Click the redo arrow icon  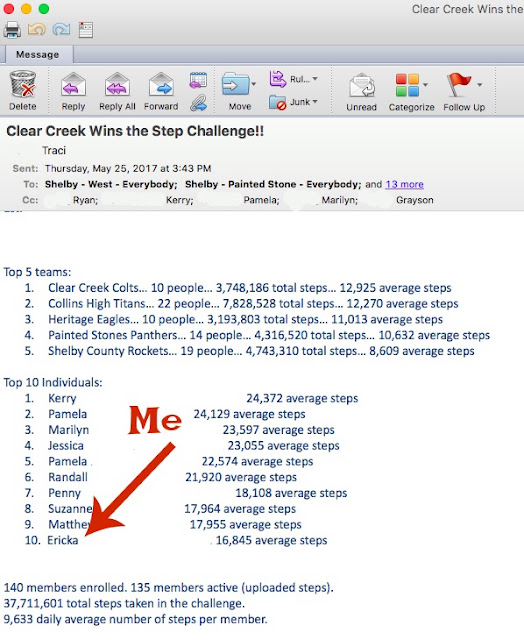[61, 29]
